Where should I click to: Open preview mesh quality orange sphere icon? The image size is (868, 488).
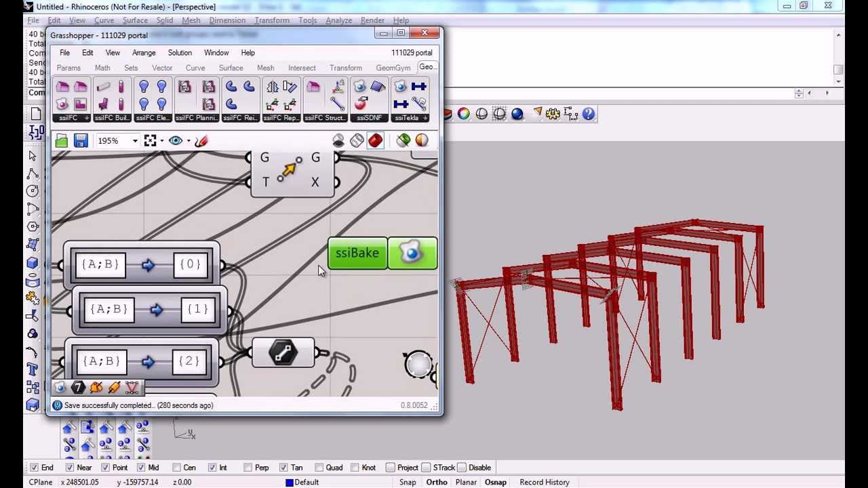[422, 140]
